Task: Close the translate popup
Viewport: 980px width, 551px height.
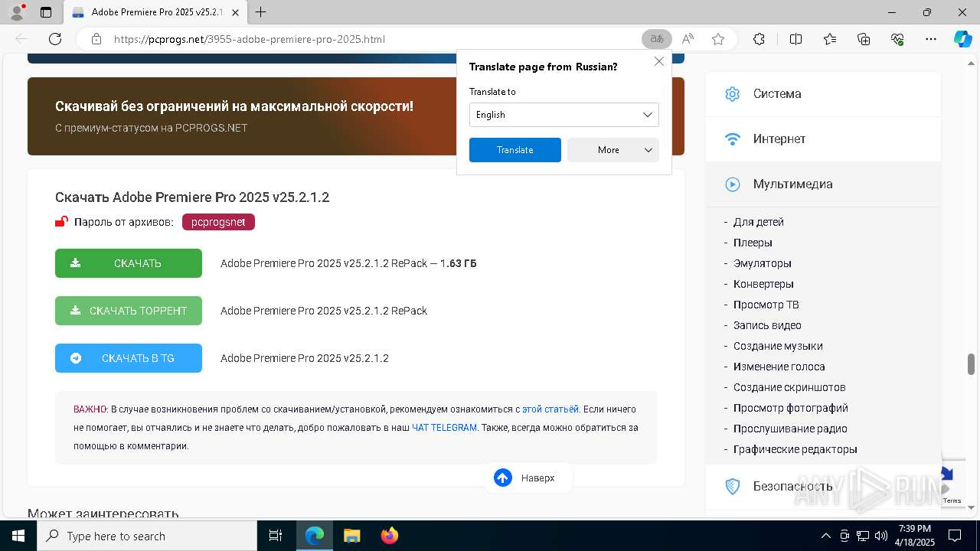Action: [x=658, y=61]
